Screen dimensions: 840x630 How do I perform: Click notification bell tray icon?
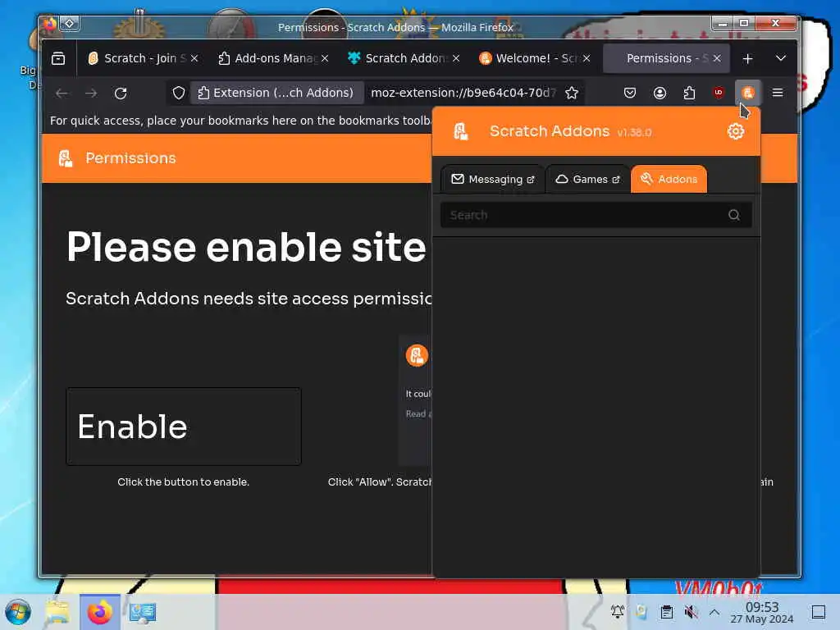point(618,612)
